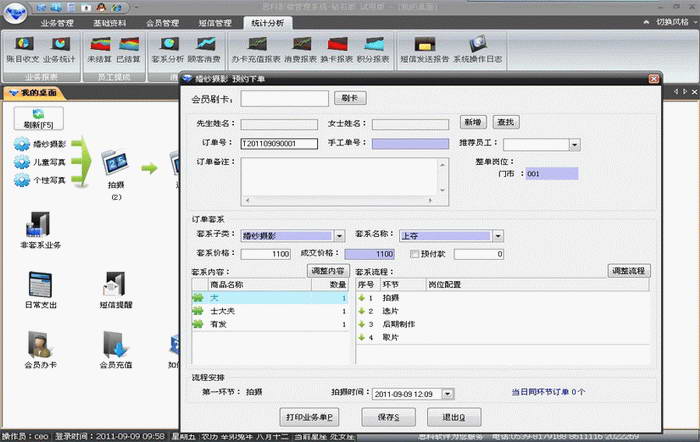This screenshot has height=442, width=700.
Task: Expand the 推荐员工 dropdown
Action: [x=575, y=144]
